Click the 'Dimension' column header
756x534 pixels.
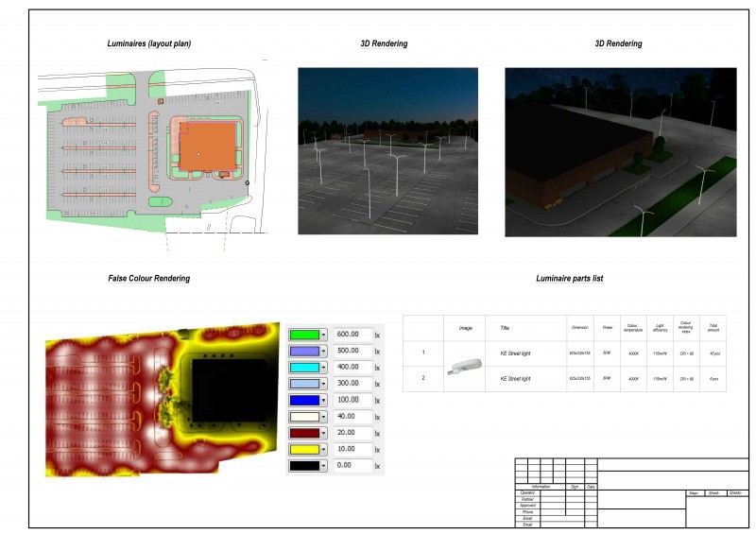(580, 328)
